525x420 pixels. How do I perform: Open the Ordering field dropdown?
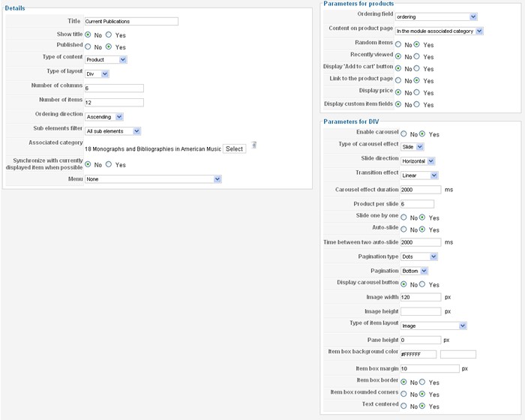tap(436, 16)
